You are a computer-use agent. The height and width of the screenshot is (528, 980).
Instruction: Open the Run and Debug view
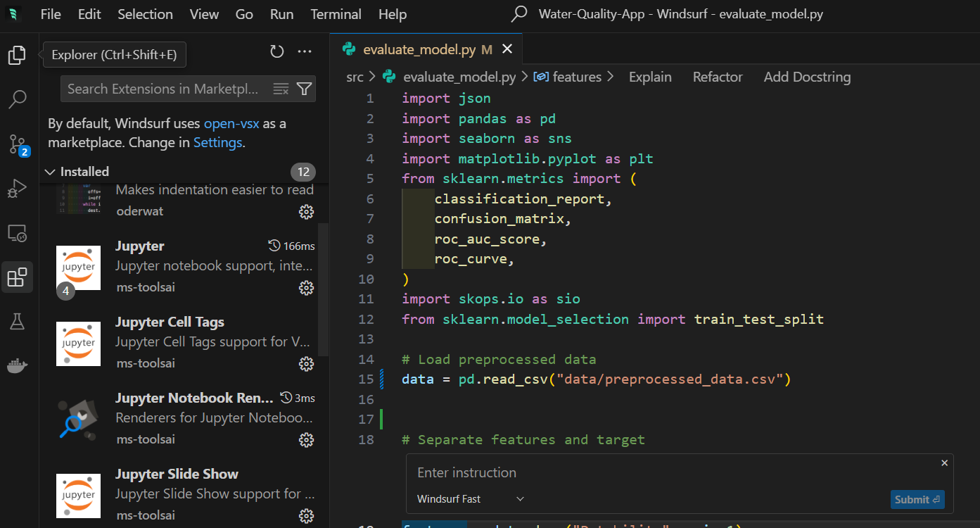tap(17, 189)
